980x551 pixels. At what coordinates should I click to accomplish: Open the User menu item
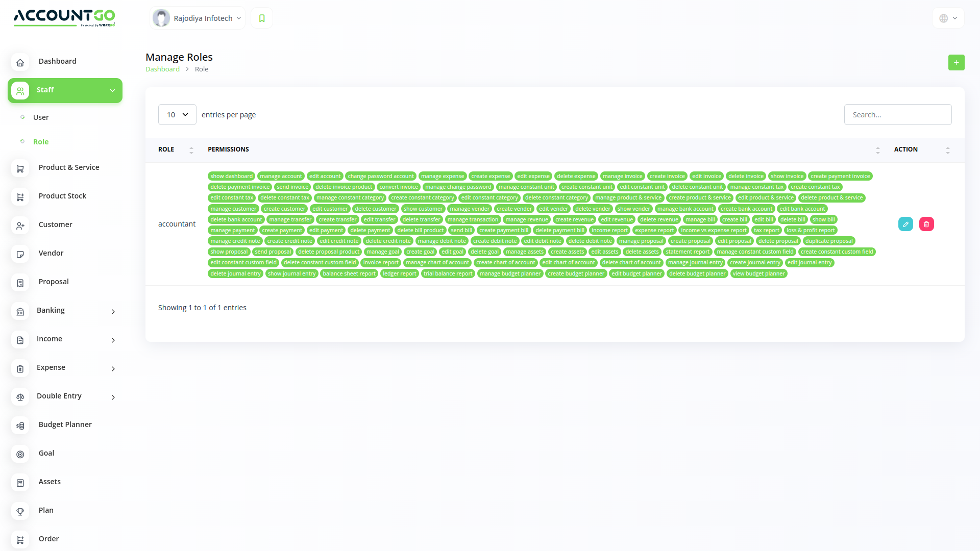tap(41, 117)
